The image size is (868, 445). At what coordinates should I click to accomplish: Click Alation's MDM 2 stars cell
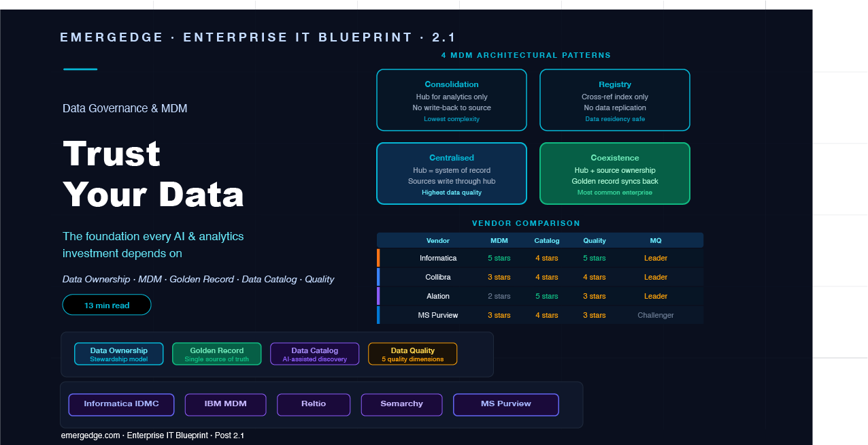click(x=499, y=296)
